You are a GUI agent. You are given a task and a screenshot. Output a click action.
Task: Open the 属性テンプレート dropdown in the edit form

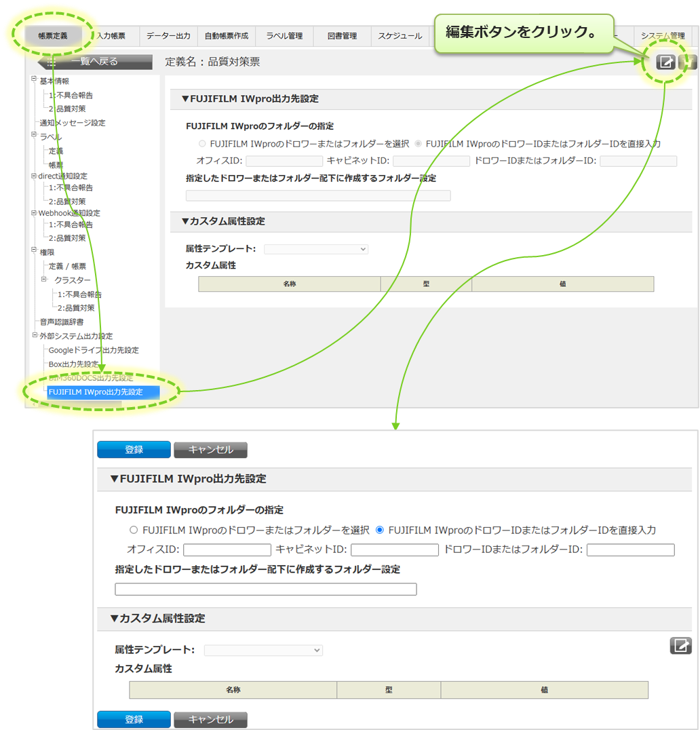(263, 650)
